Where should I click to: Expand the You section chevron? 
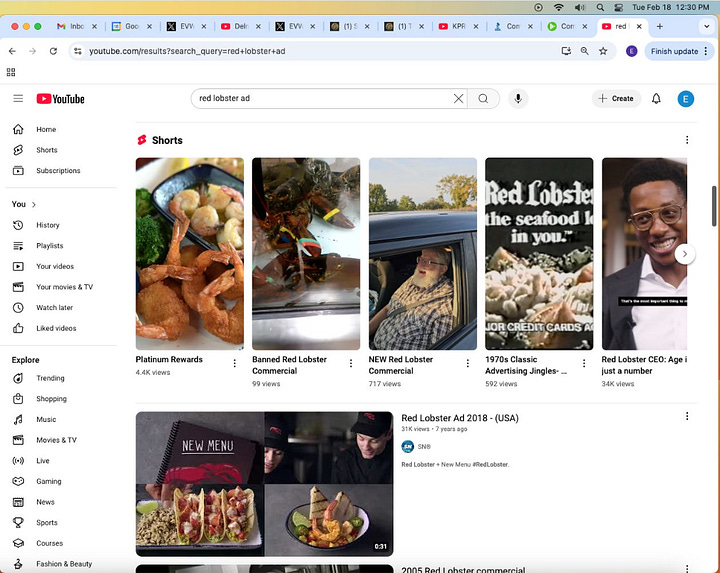pos(34,204)
